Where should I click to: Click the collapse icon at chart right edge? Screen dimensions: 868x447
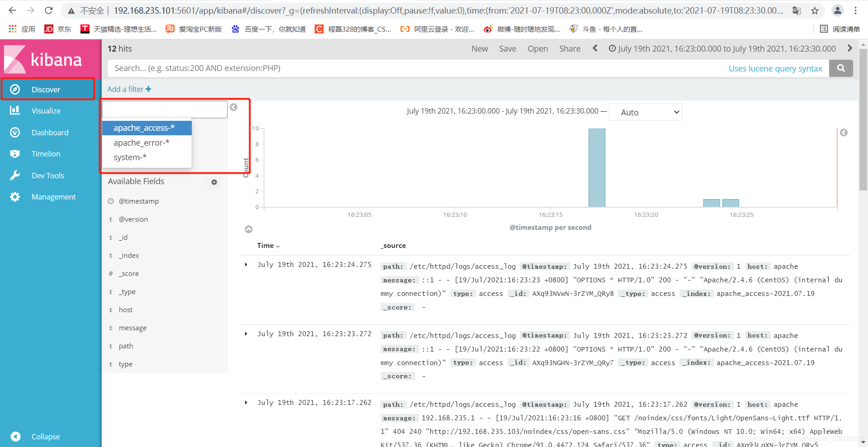(x=844, y=133)
